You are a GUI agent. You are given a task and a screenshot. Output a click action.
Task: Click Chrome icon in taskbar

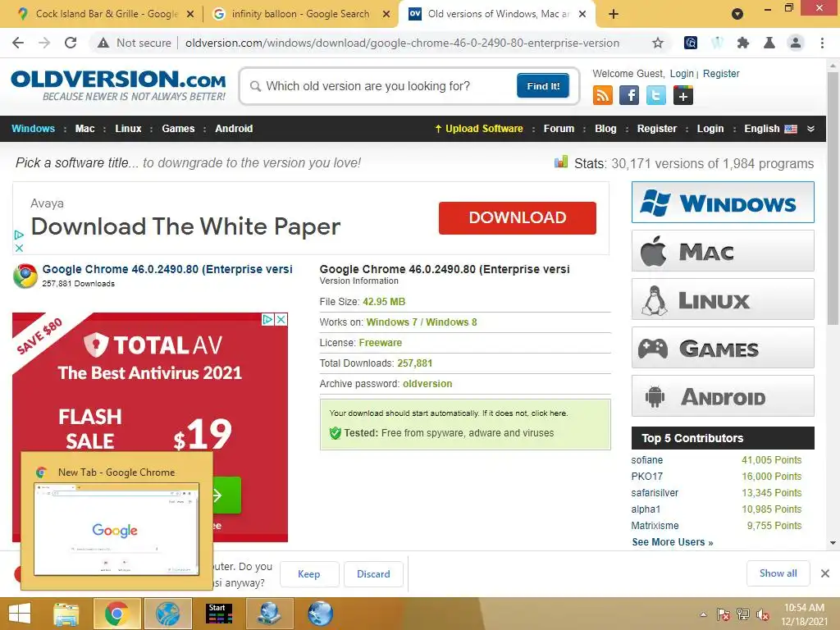point(116,614)
